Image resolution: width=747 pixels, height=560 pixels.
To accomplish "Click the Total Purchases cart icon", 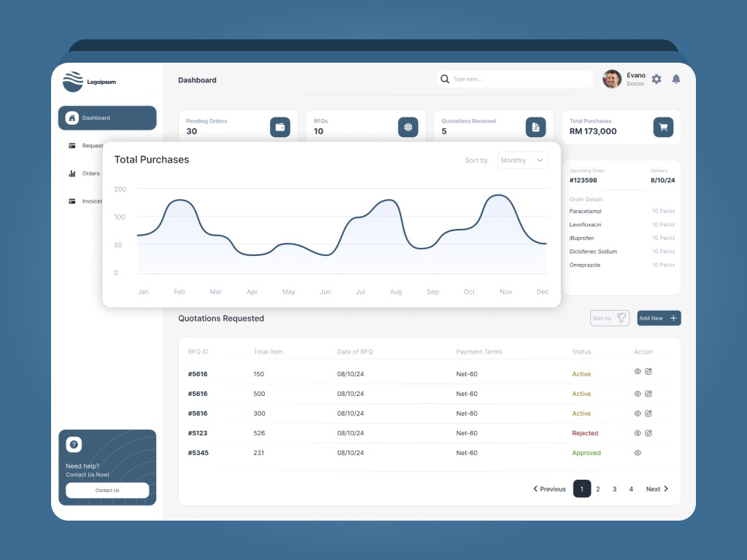I will (663, 127).
